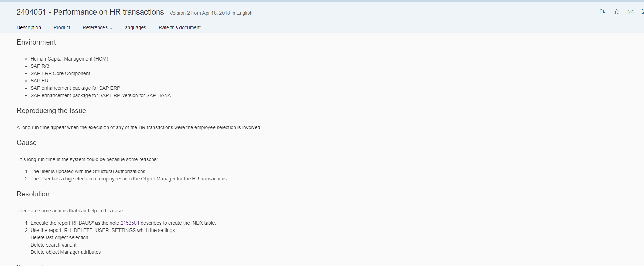Screen dimensions: 644x266
Task: Select the 'SAP ERP' list item
Action: 41,81
